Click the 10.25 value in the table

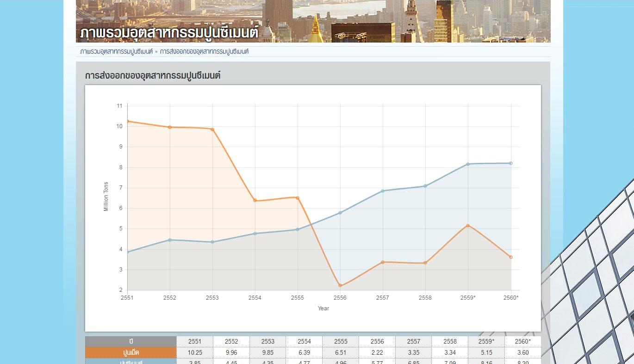click(x=195, y=352)
